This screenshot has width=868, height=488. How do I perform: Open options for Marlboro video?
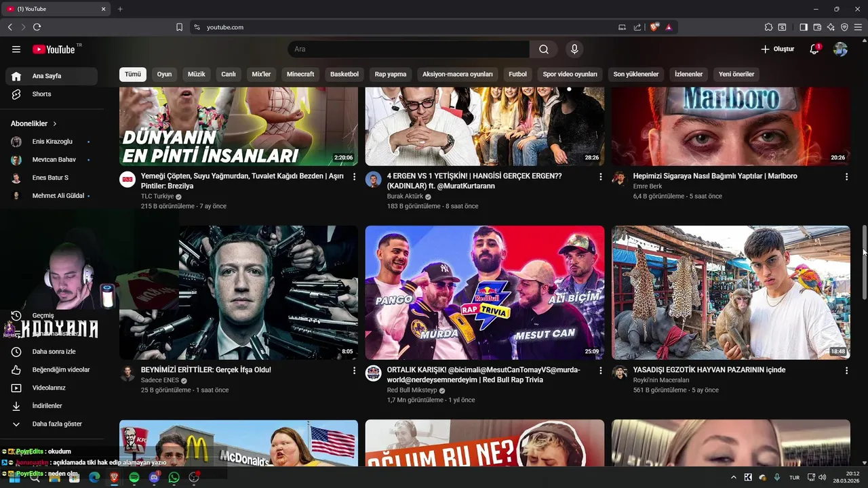(x=846, y=177)
